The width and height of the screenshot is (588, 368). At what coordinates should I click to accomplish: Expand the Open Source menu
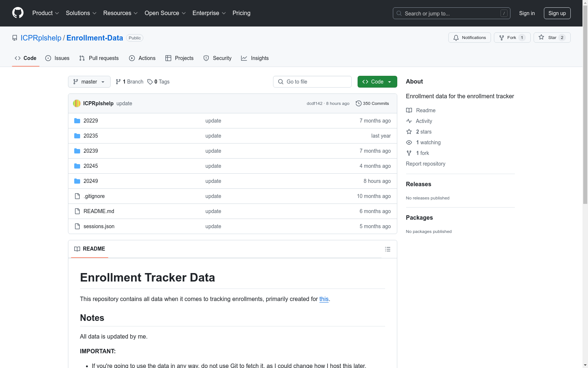(165, 13)
